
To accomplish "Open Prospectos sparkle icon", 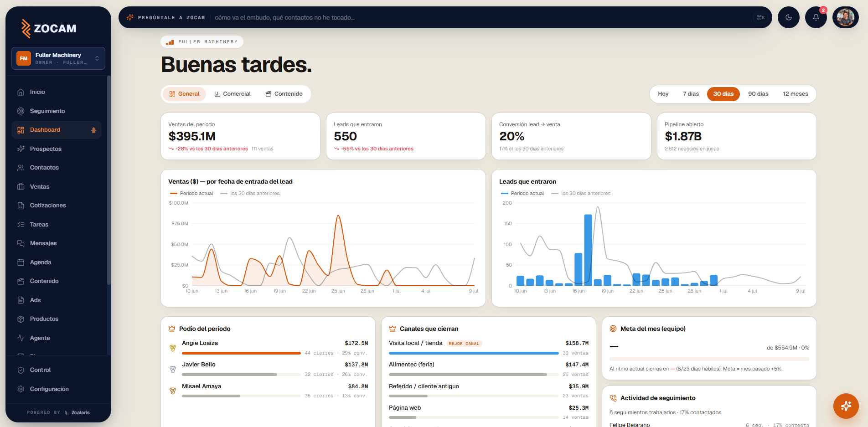I will point(21,149).
